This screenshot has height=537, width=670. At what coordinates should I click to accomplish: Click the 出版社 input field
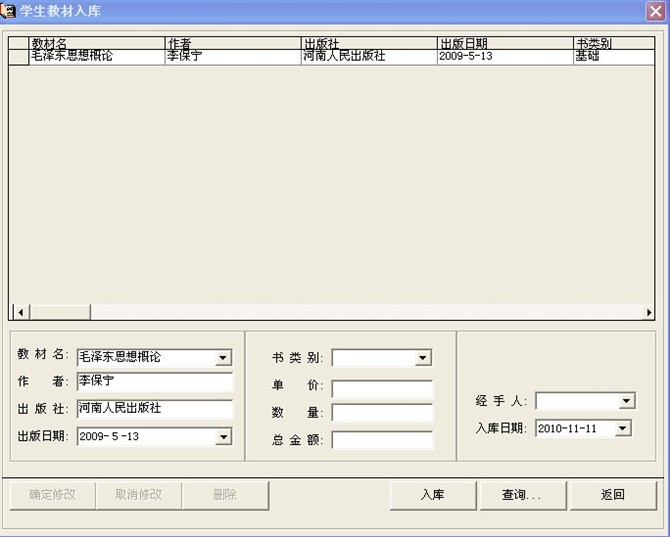(155, 409)
